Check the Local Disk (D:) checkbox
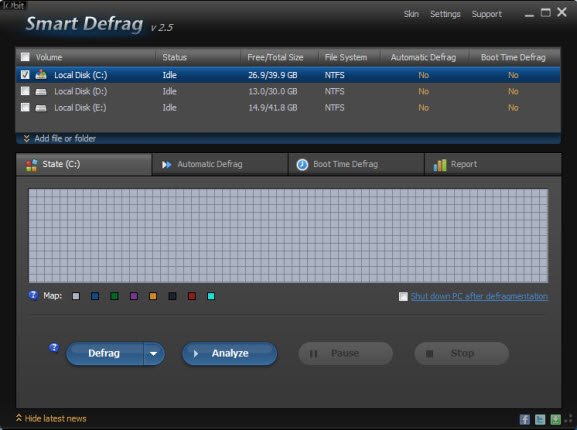The image size is (577, 430). coord(25,91)
